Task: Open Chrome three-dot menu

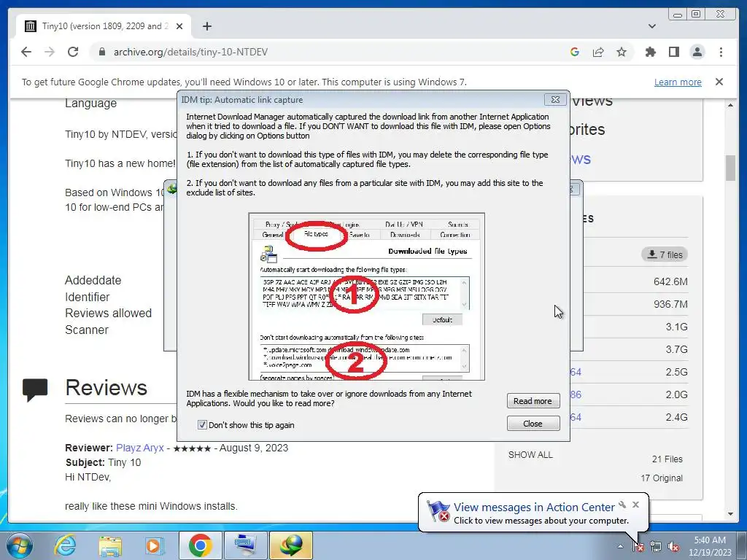Action: pyautogui.click(x=721, y=52)
